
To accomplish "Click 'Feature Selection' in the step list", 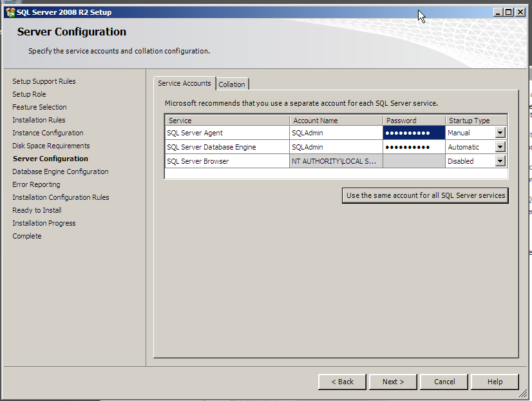I will [39, 107].
